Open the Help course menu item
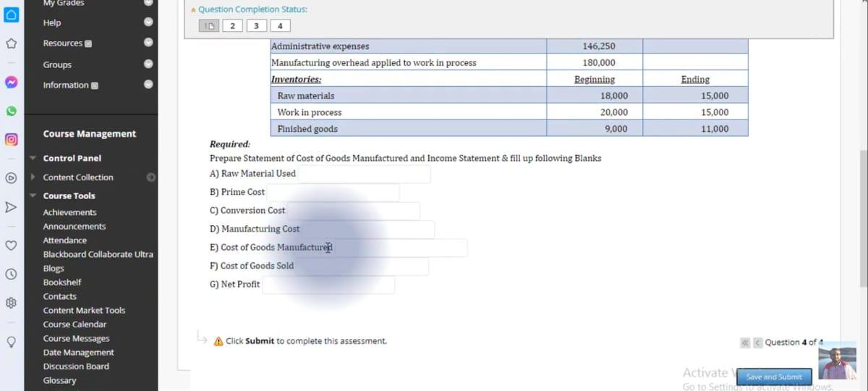This screenshot has height=391, width=868. [52, 23]
